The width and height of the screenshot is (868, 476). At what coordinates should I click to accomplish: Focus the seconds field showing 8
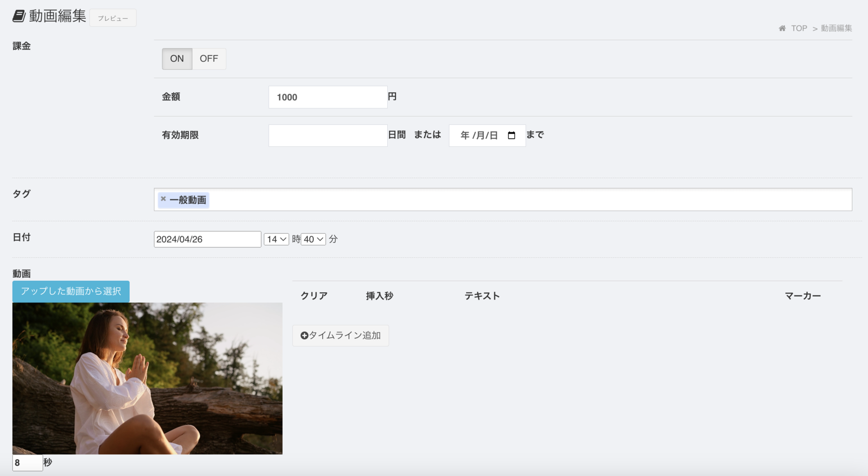click(27, 462)
